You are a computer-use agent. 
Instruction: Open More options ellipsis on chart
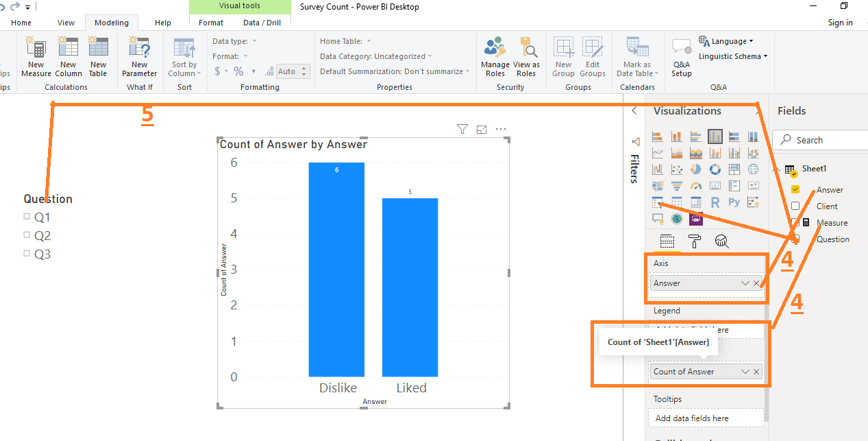[x=501, y=129]
